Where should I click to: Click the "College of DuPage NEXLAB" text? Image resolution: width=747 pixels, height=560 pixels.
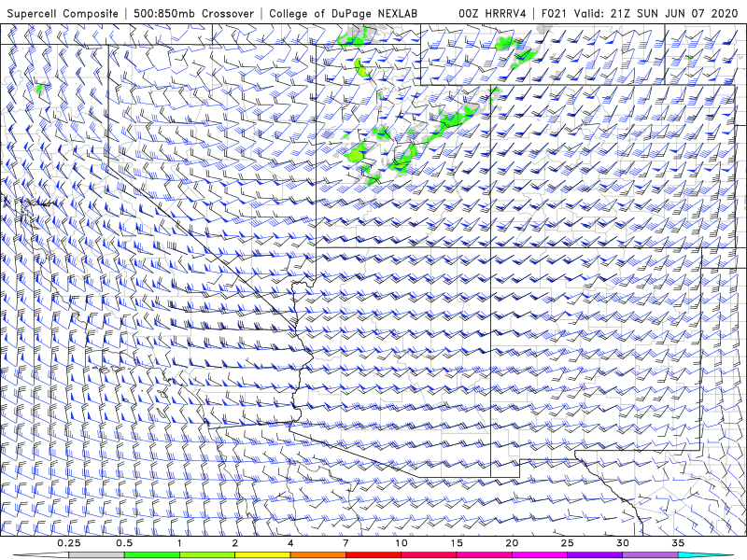tap(343, 13)
